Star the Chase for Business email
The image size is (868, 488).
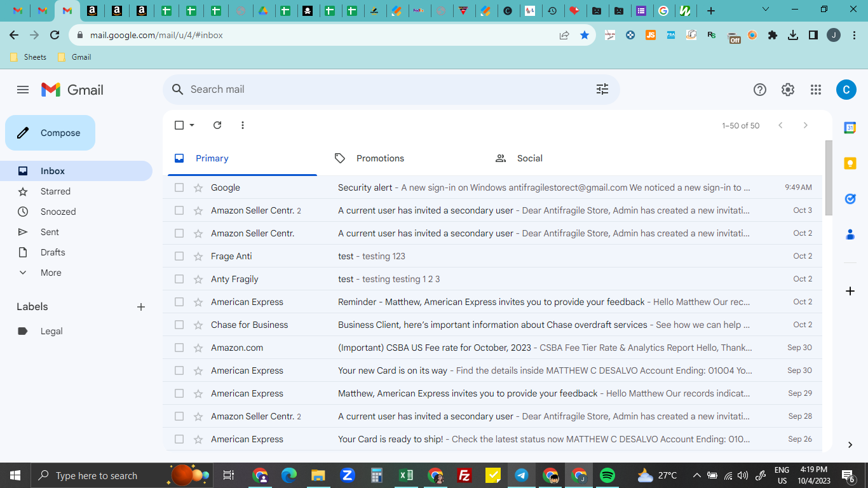pyautogui.click(x=198, y=325)
